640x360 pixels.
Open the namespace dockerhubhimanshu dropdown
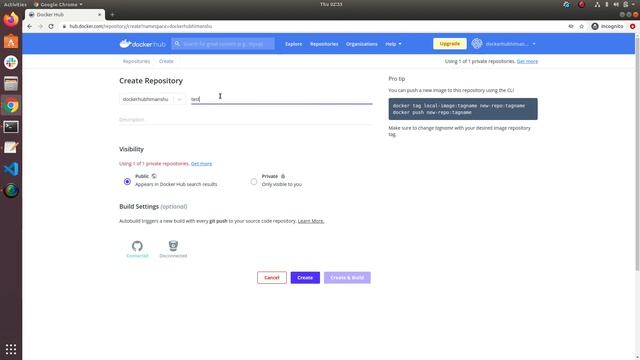pos(152,99)
